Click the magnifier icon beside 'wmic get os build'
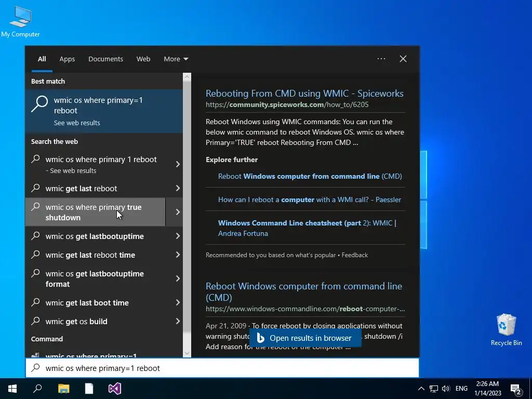532x399 pixels. click(36, 321)
